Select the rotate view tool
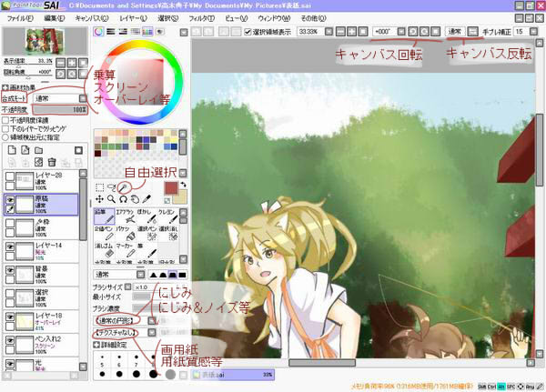Screen dimensions: 546x392 click(x=123, y=199)
